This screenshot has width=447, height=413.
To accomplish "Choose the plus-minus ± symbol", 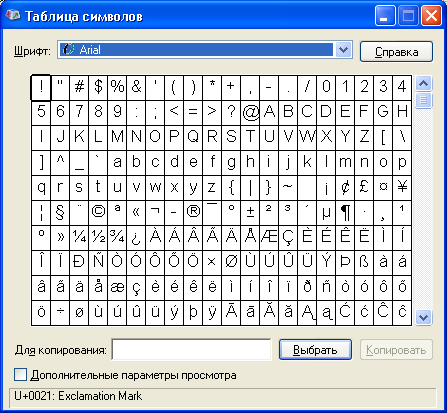I will pyautogui.click(x=250, y=212).
